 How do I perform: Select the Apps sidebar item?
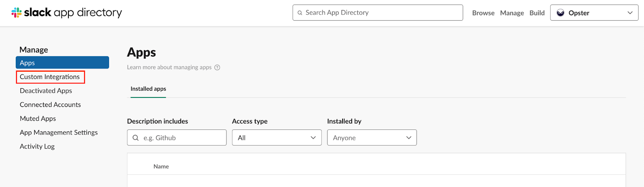62,62
